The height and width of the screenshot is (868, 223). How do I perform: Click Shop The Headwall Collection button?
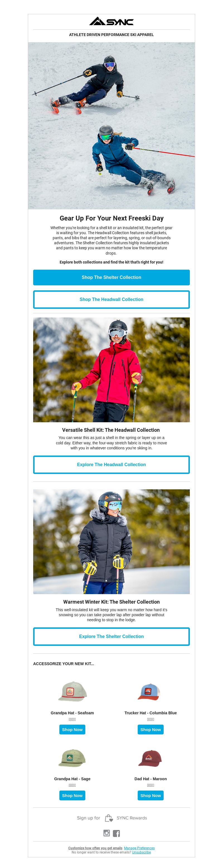click(111, 299)
